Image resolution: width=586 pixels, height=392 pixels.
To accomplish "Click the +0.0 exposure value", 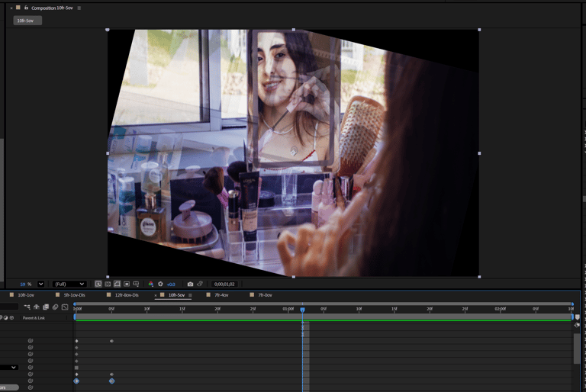I will coord(171,284).
